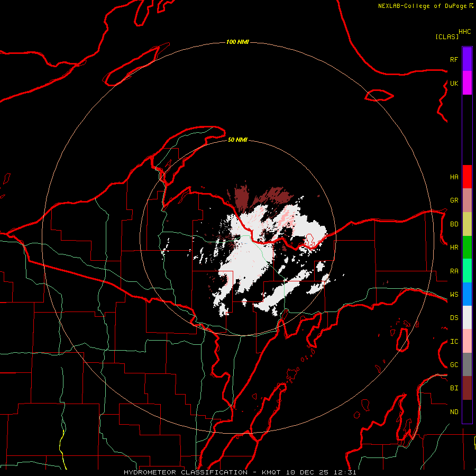Click the BD legend label
This screenshot has height=476, width=476.
click(454, 224)
